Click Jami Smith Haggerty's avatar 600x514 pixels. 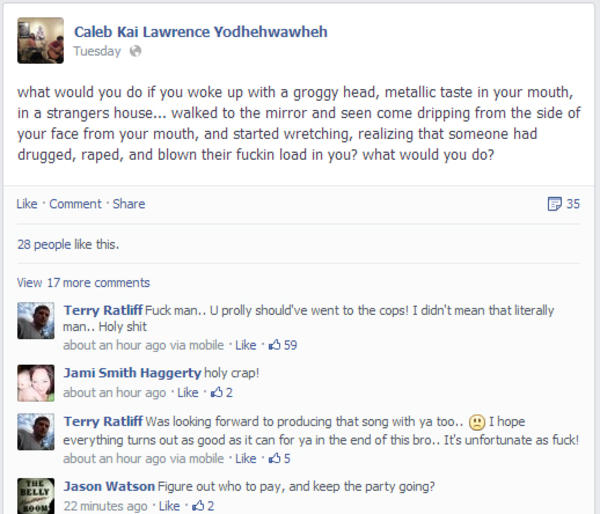pyautogui.click(x=37, y=382)
